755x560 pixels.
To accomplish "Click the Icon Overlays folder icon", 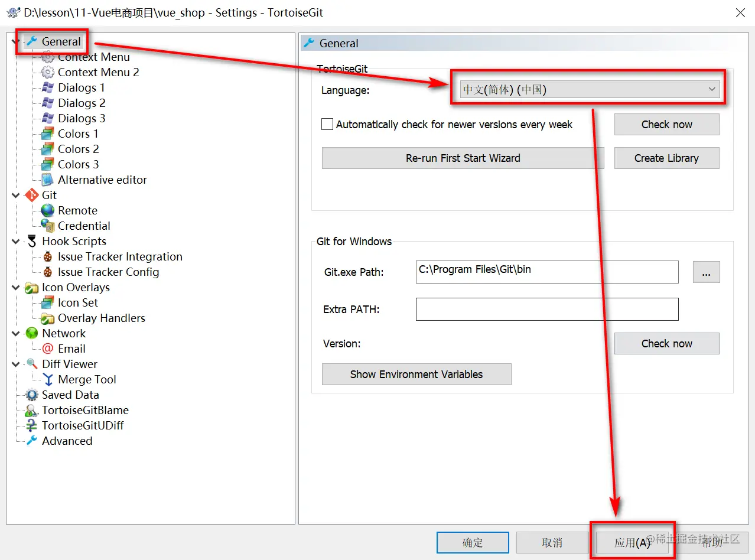I will [32, 287].
